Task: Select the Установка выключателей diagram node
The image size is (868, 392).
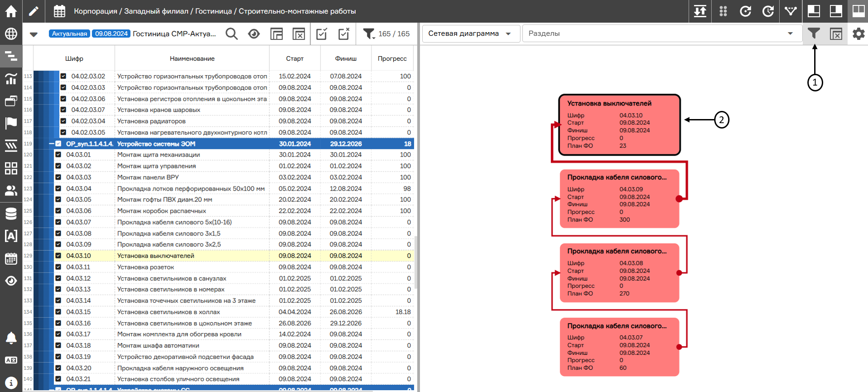Action: [x=620, y=125]
